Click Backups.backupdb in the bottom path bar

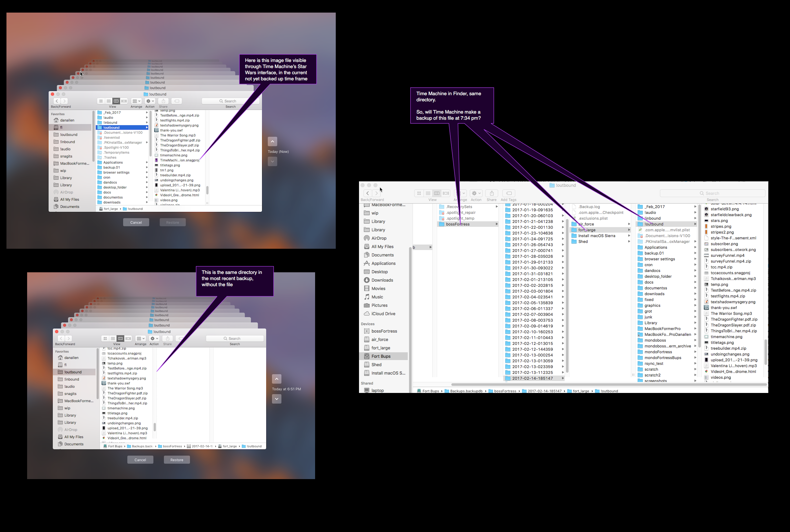pyautogui.click(x=466, y=391)
